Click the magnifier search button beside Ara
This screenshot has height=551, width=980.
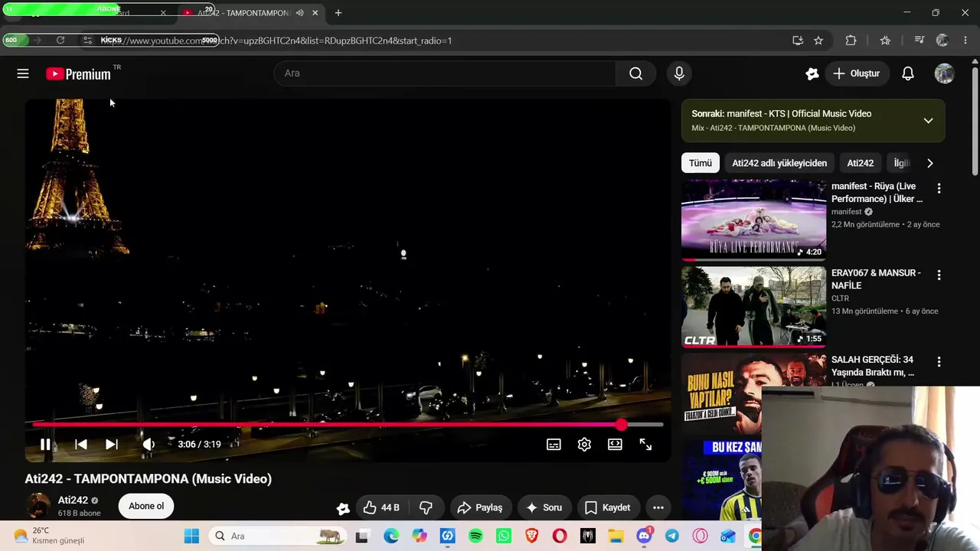pos(635,73)
